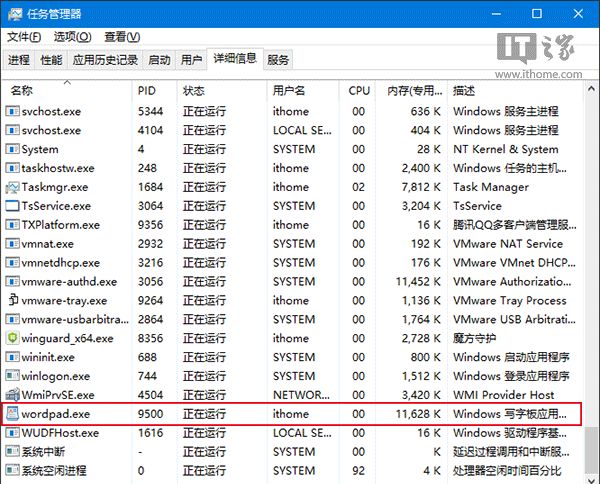This screenshot has height=484, width=600.
Task: Click the svchost.exe icon with PID 5344
Action: pyautogui.click(x=12, y=111)
